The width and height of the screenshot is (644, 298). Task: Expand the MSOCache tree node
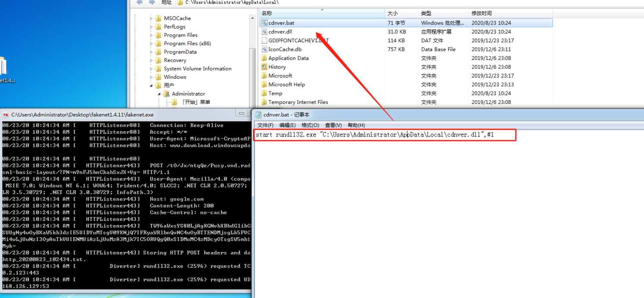pyautogui.click(x=152, y=19)
